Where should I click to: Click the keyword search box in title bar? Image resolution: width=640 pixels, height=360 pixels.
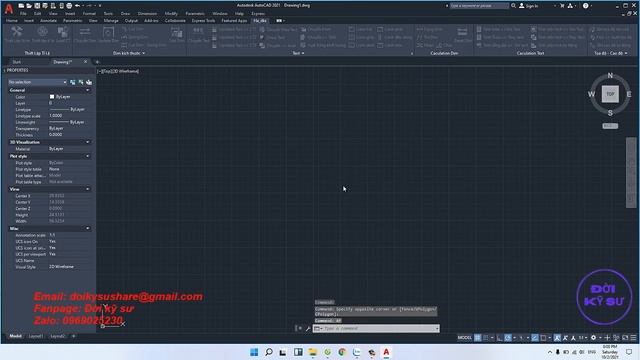[479, 6]
